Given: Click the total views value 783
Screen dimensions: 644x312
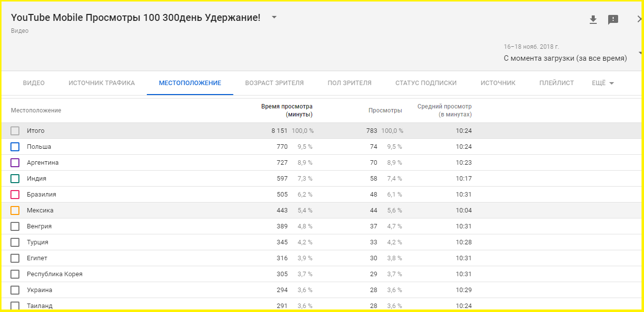Looking at the screenshot, I should click(x=372, y=131).
